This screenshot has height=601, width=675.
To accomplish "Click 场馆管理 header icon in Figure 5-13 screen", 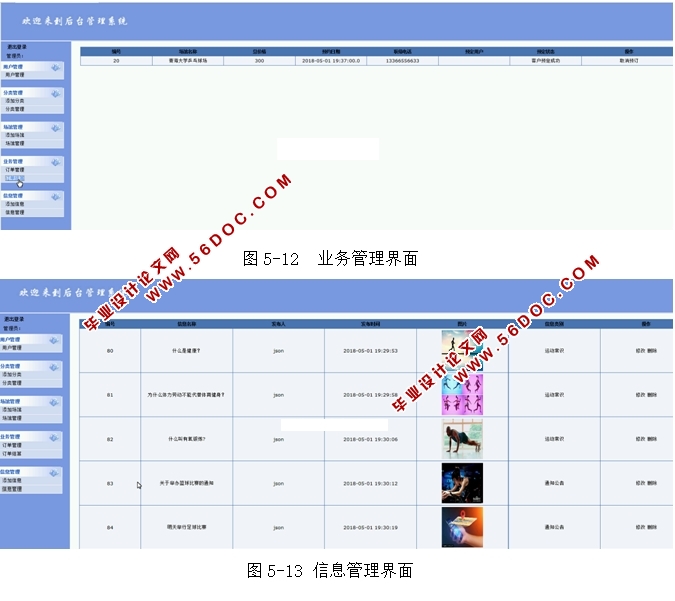I will tap(54, 402).
